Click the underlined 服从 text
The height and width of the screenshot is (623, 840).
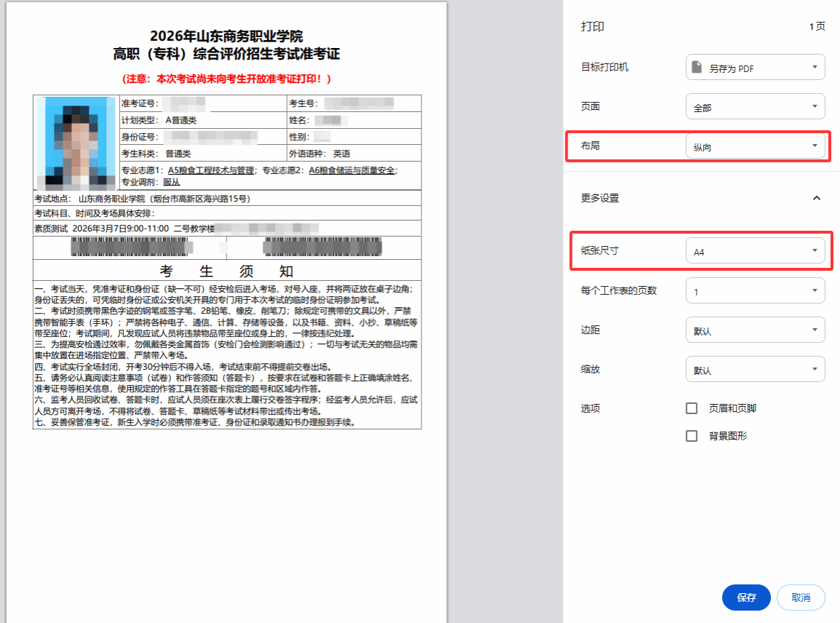click(x=171, y=182)
